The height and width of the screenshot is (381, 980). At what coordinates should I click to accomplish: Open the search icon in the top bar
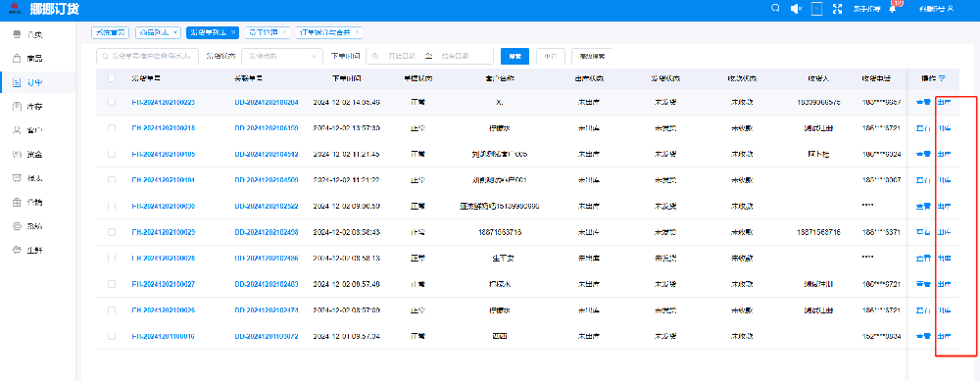point(775,9)
